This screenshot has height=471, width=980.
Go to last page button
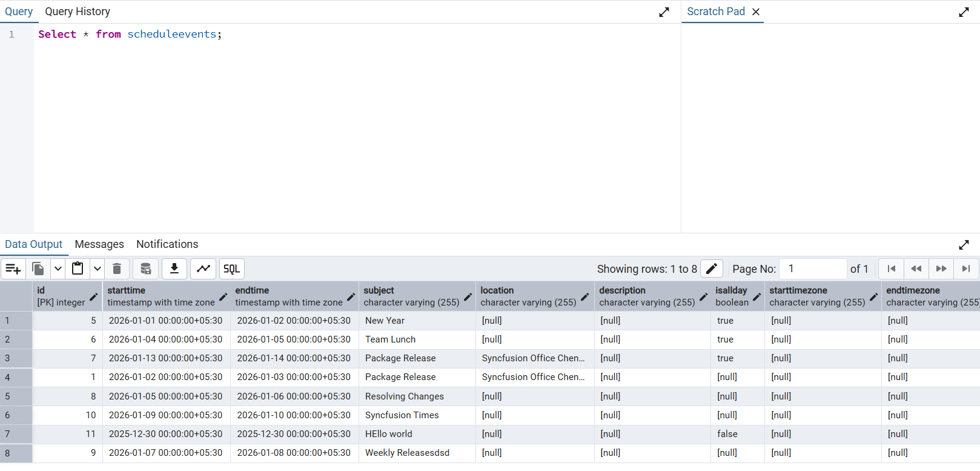click(966, 269)
